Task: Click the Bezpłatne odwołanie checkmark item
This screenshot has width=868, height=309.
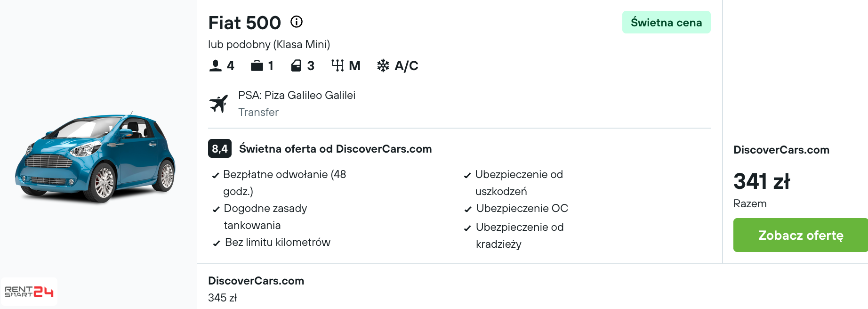Action: pos(280,183)
